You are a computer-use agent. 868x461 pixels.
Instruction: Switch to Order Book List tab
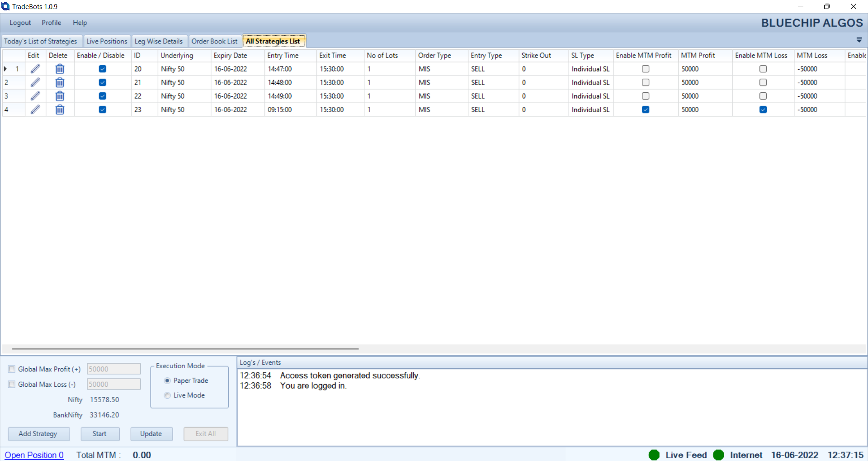(214, 41)
